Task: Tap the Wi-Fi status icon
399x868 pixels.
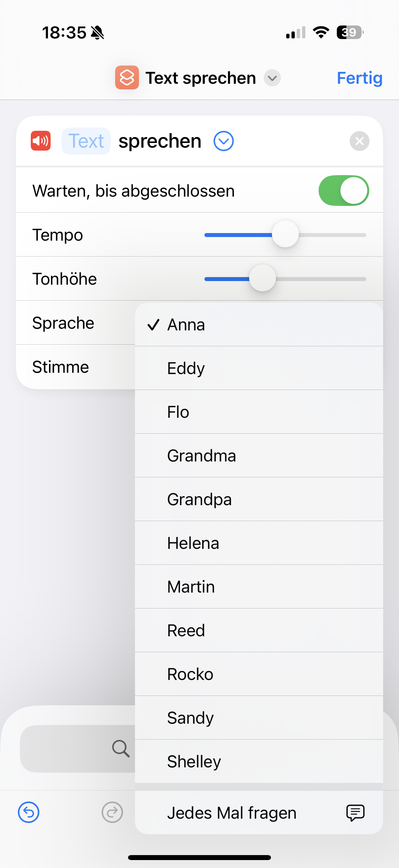Action: pyautogui.click(x=321, y=32)
